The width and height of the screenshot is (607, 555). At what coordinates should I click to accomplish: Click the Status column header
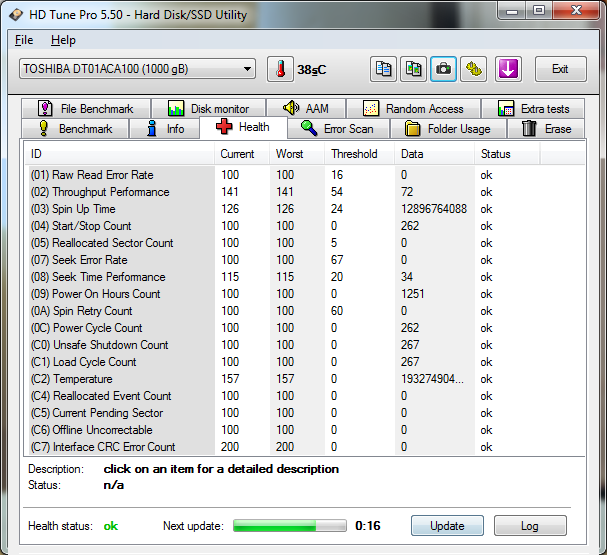pyautogui.click(x=507, y=154)
